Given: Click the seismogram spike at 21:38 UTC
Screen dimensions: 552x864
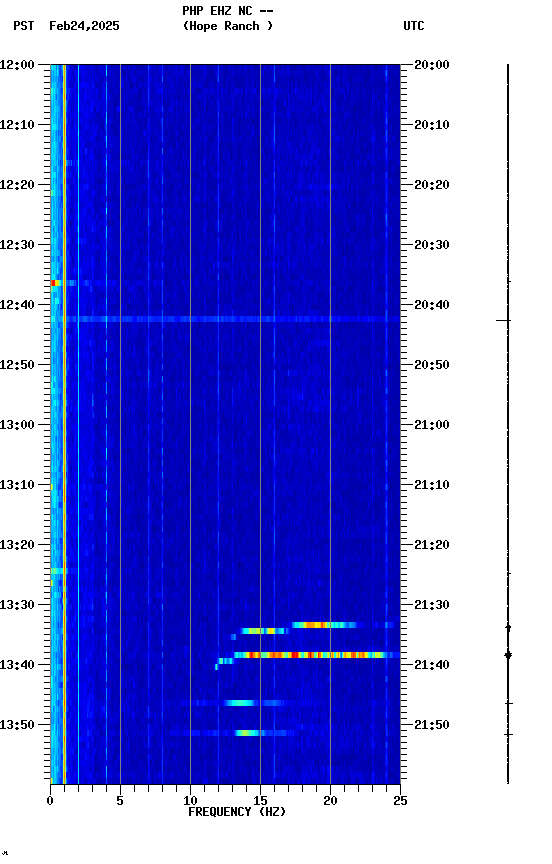Looking at the screenshot, I should pyautogui.click(x=508, y=655).
